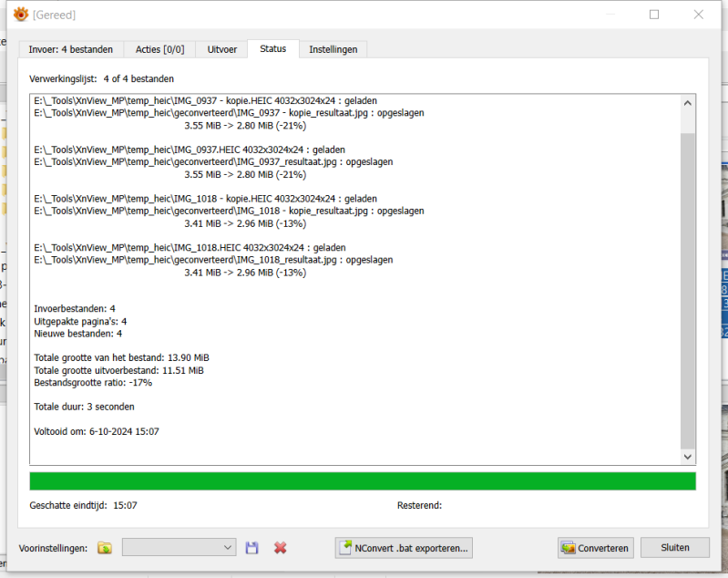Click the IMG_0937.HEIC geladen line
Viewport: 728px width, 578px height.
click(190, 150)
